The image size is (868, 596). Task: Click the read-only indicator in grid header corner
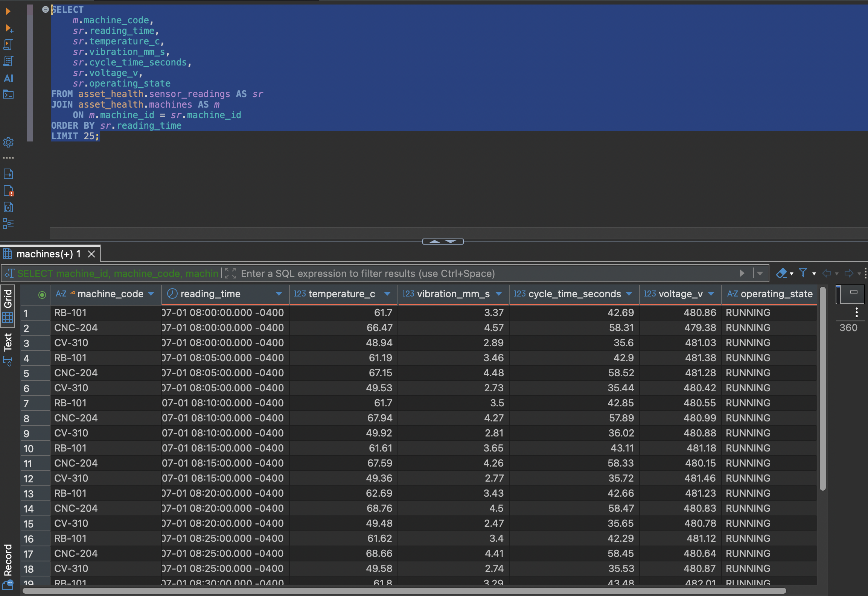pyautogui.click(x=42, y=295)
